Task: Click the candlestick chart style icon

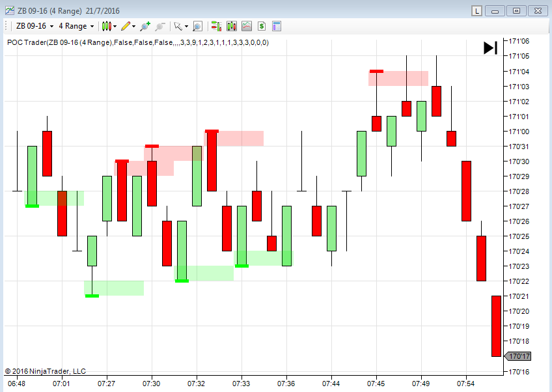Action: pos(107,26)
